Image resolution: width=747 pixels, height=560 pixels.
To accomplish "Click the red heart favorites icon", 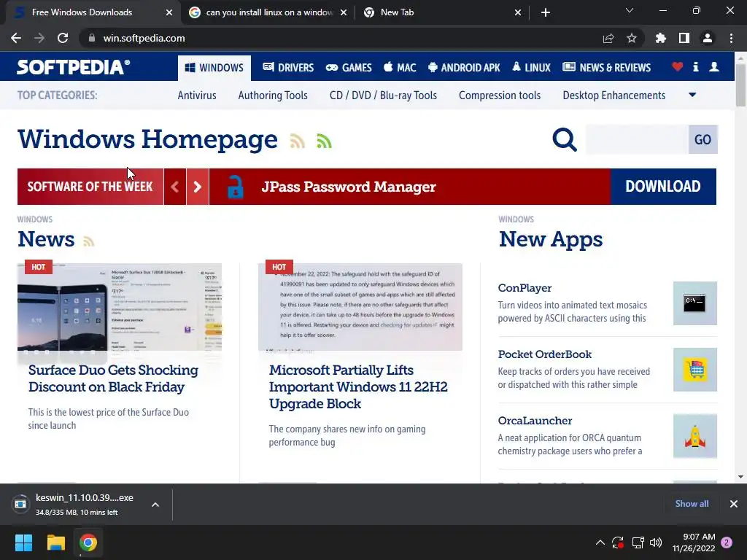I will pyautogui.click(x=678, y=67).
